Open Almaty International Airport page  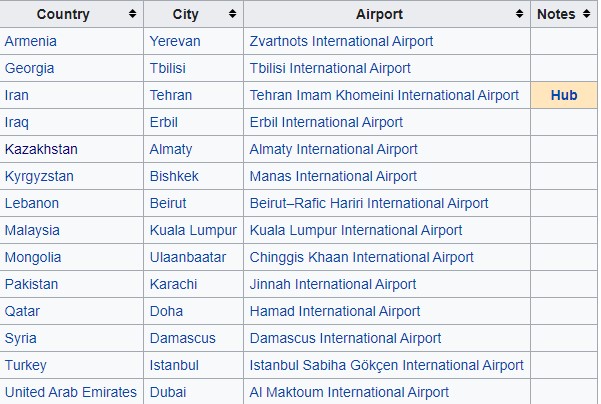pos(333,149)
